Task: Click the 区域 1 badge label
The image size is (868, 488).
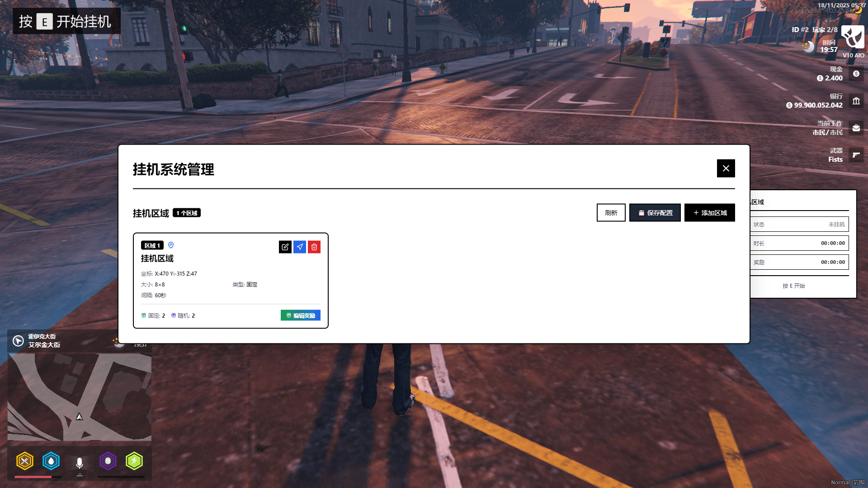Action: coord(152,245)
